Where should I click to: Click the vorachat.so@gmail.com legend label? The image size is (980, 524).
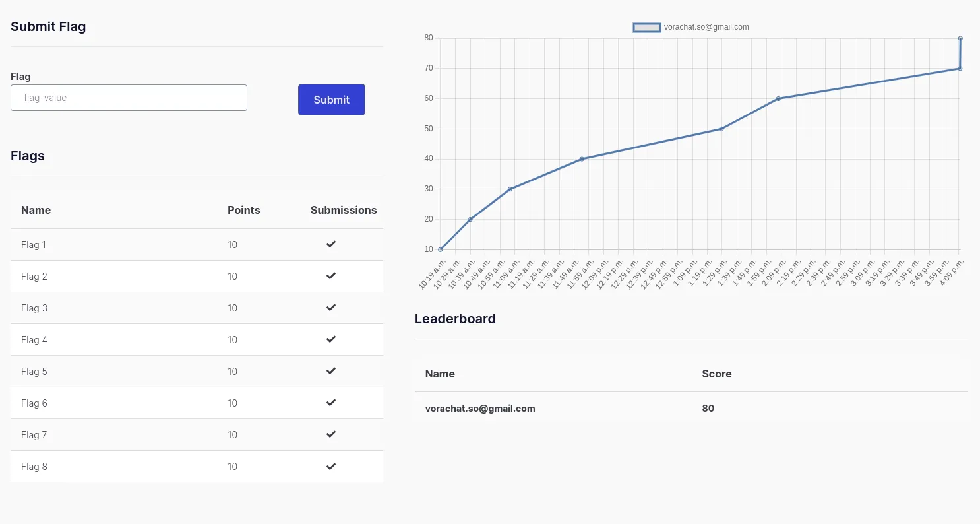706,27
